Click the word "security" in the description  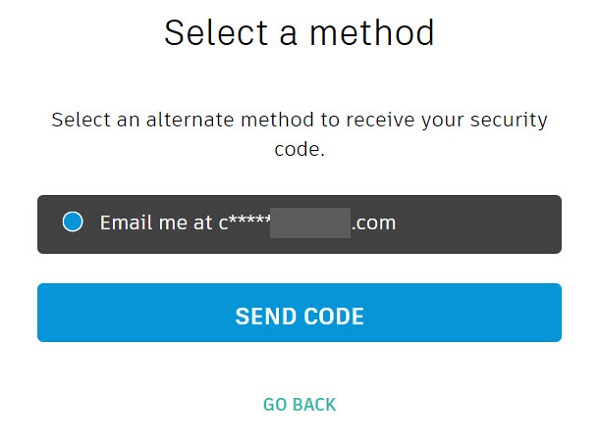point(510,120)
